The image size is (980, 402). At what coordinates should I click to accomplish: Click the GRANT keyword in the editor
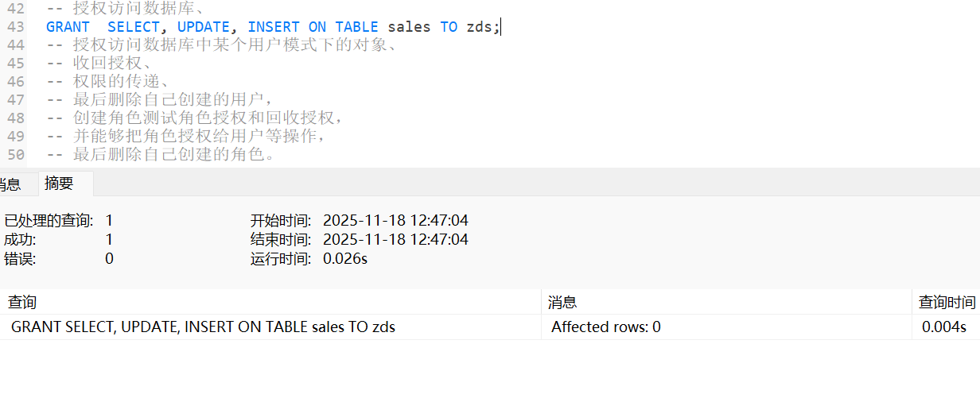(x=68, y=27)
